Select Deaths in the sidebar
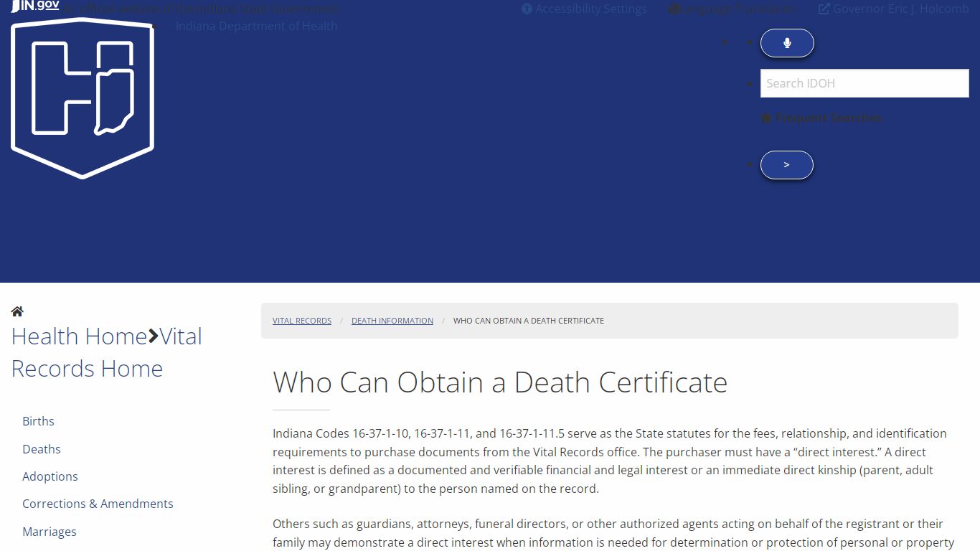 [x=42, y=449]
